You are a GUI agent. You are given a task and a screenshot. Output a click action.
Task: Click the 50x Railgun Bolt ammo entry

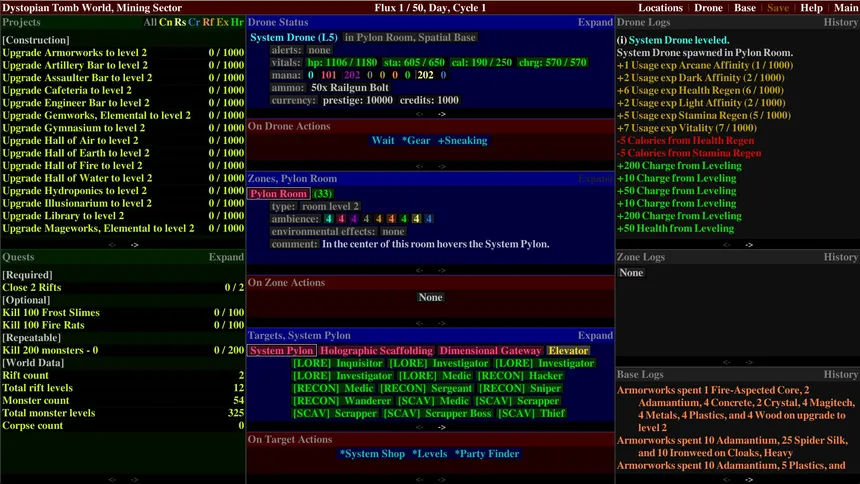click(349, 88)
